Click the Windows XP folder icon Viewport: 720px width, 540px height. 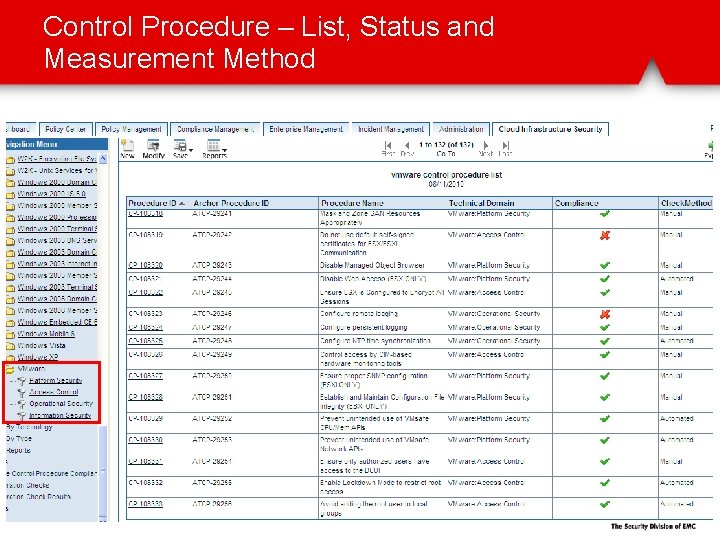click(x=10, y=358)
